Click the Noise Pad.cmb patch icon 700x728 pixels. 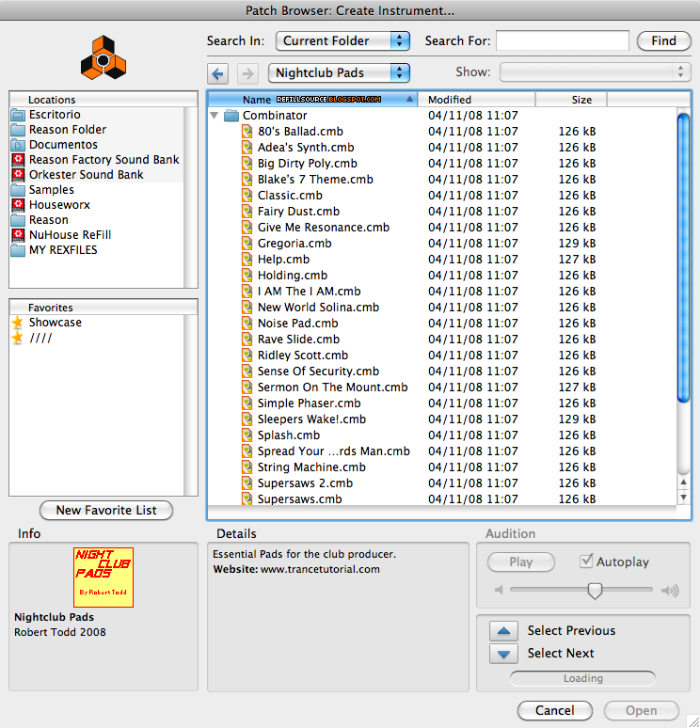[247, 324]
